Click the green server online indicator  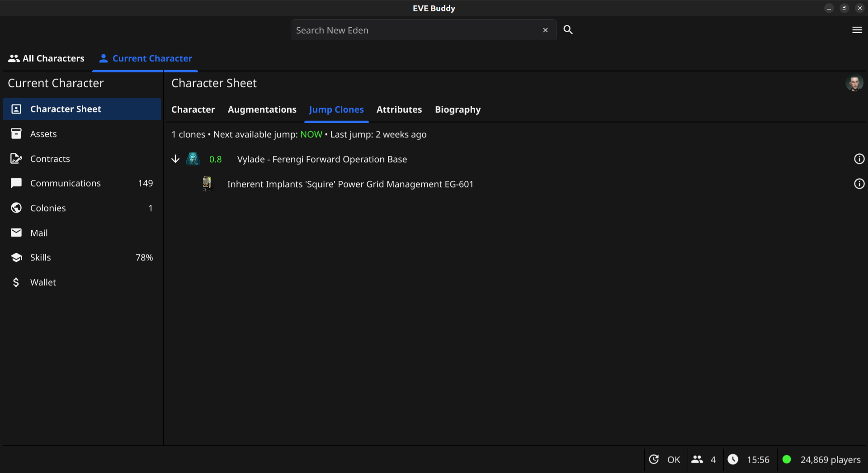pyautogui.click(x=787, y=459)
